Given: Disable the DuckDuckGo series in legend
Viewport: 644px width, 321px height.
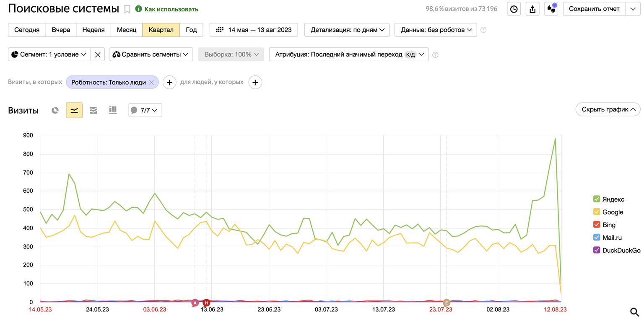Looking at the screenshot, I should [597, 250].
